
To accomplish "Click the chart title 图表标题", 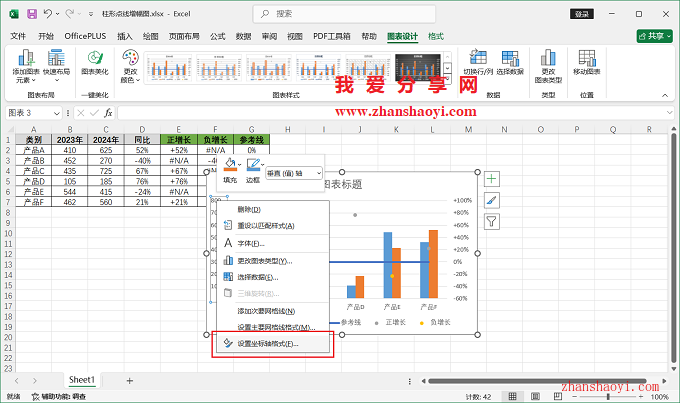I will click(x=343, y=185).
